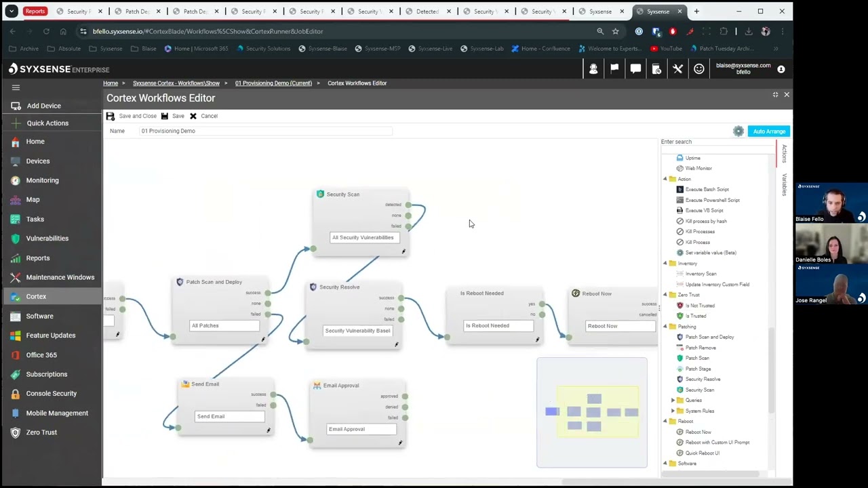
Task: Collapse the Reboot folder
Action: point(665,421)
